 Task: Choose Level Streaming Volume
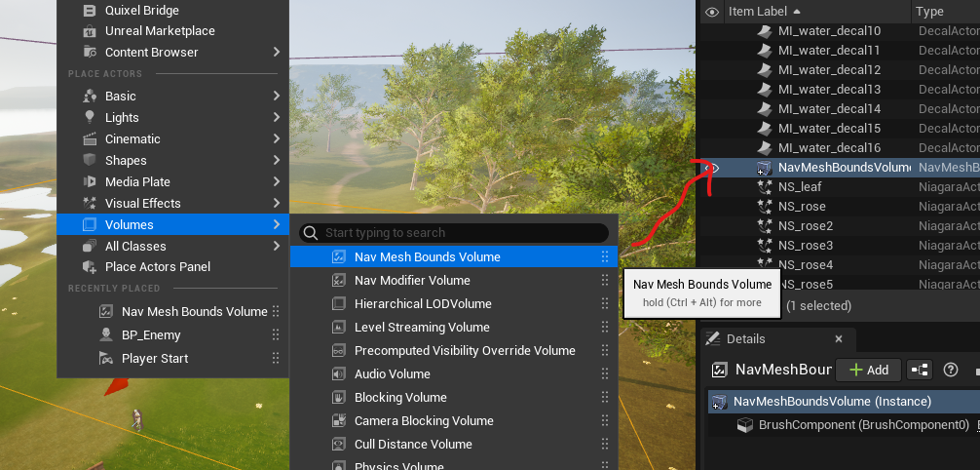pyautogui.click(x=454, y=327)
